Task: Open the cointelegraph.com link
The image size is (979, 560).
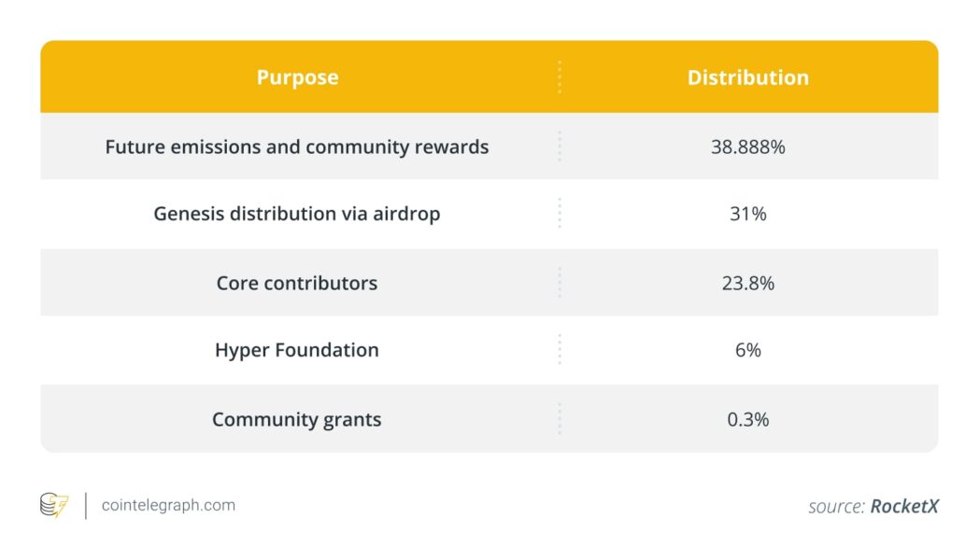Action: tap(168, 506)
